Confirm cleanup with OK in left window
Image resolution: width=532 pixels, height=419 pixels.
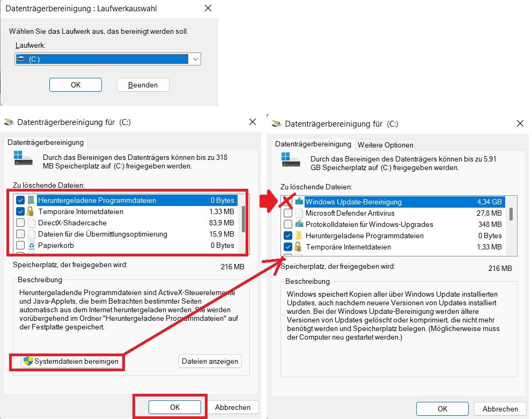pos(175,407)
